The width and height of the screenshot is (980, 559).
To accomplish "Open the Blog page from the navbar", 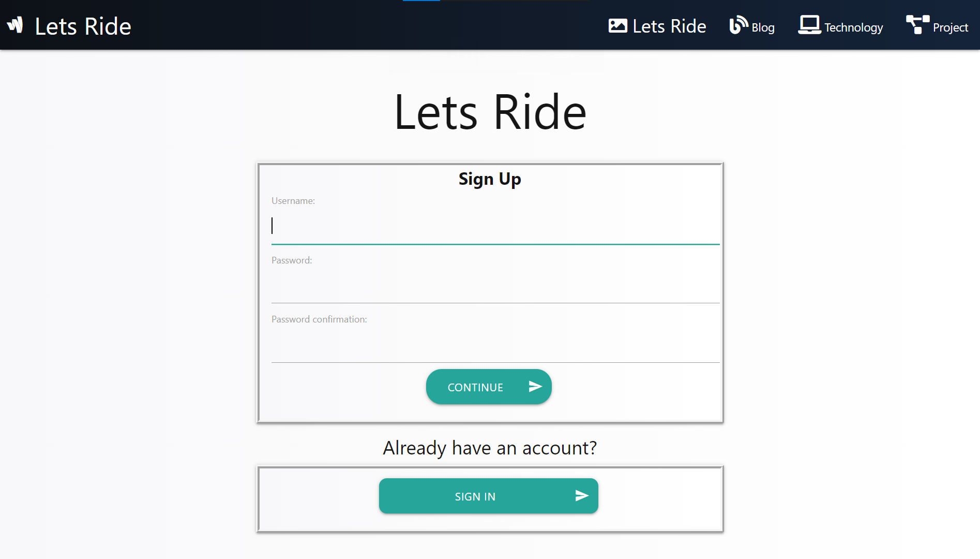I will click(762, 27).
